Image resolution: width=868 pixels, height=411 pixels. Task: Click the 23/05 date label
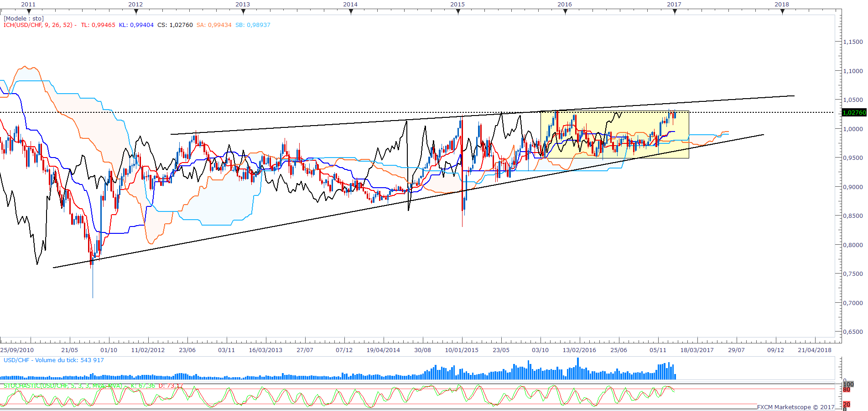pos(501,350)
